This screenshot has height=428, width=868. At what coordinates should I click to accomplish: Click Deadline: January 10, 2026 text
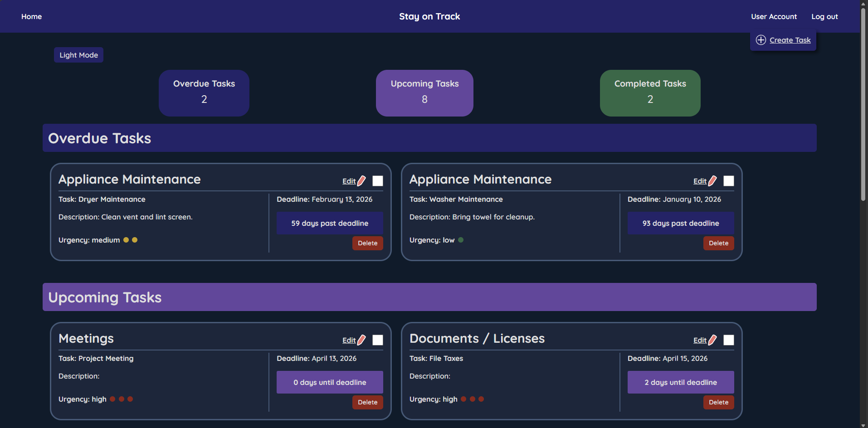(x=674, y=199)
